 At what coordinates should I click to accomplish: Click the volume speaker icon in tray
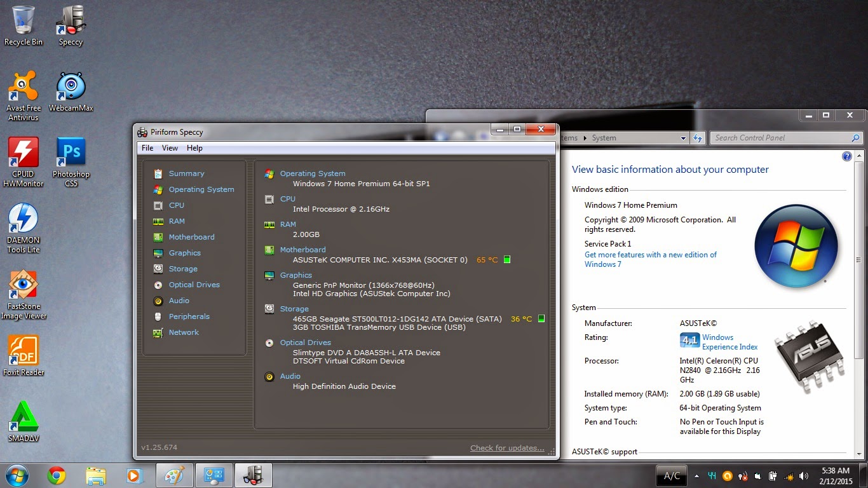pos(804,476)
